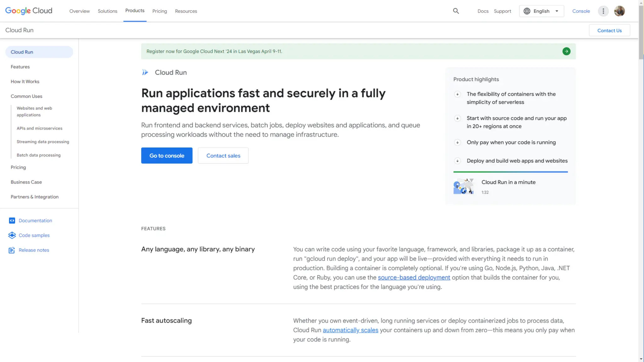644x362 pixels.
Task: Go to Partners & Integration section
Action: tap(35, 197)
